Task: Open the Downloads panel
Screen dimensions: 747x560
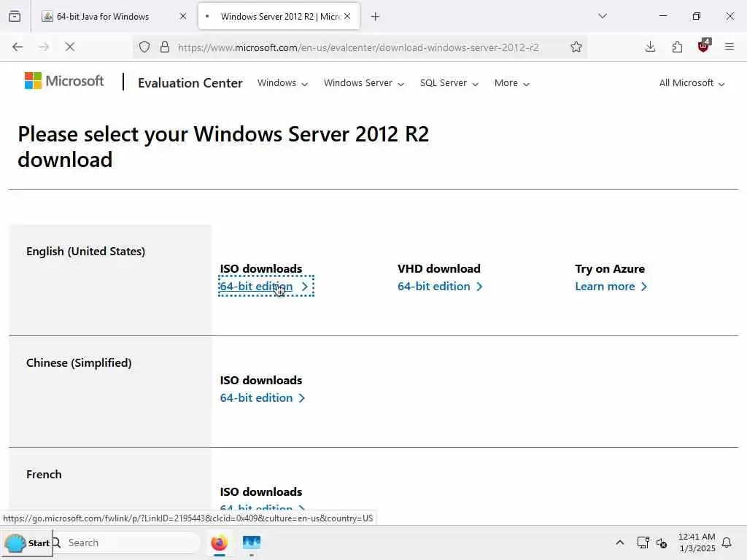Action: 650,47
